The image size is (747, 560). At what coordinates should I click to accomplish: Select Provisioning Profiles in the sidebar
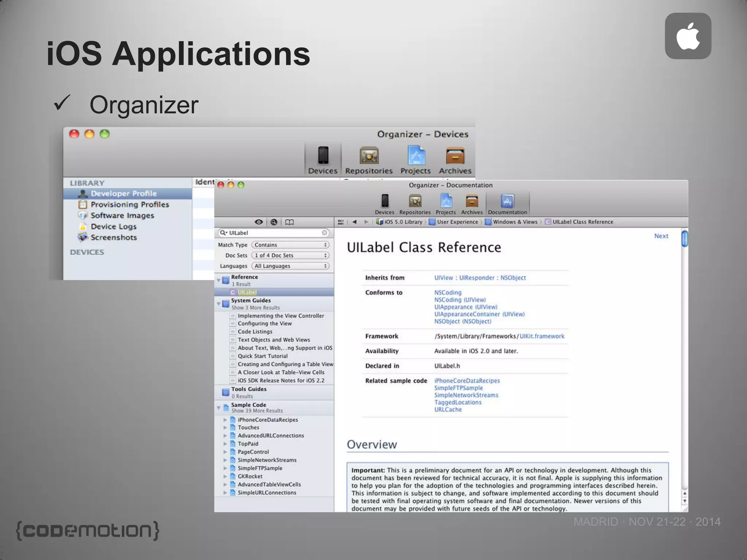[128, 205]
